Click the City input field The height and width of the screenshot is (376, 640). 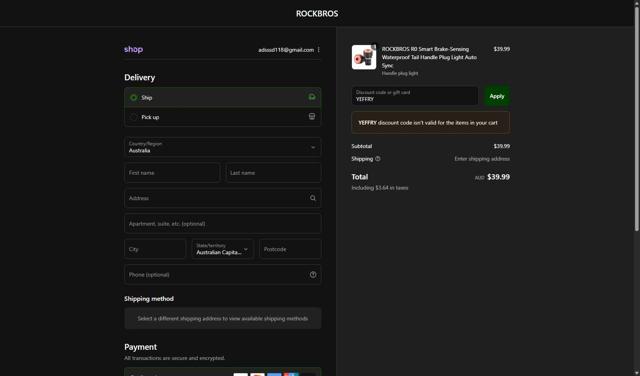click(x=155, y=249)
